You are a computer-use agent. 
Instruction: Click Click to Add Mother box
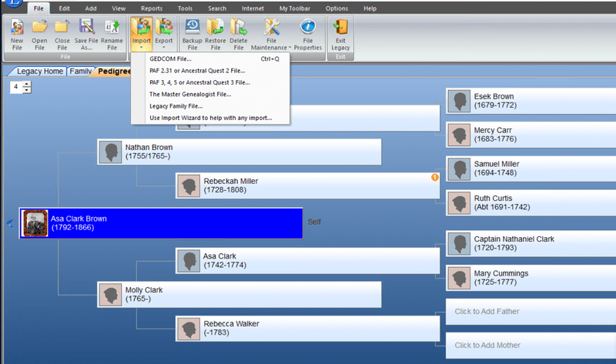coord(531,346)
